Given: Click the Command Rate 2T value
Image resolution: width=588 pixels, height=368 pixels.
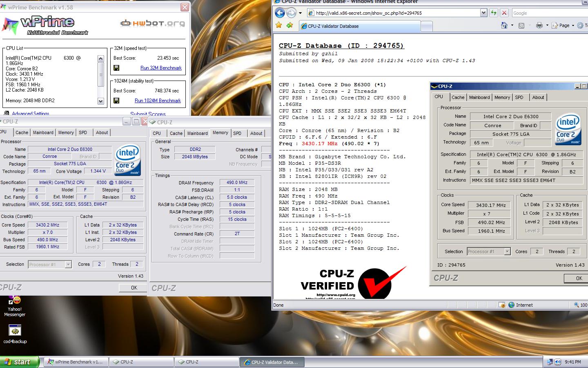Looking at the screenshot, I should (x=237, y=234).
